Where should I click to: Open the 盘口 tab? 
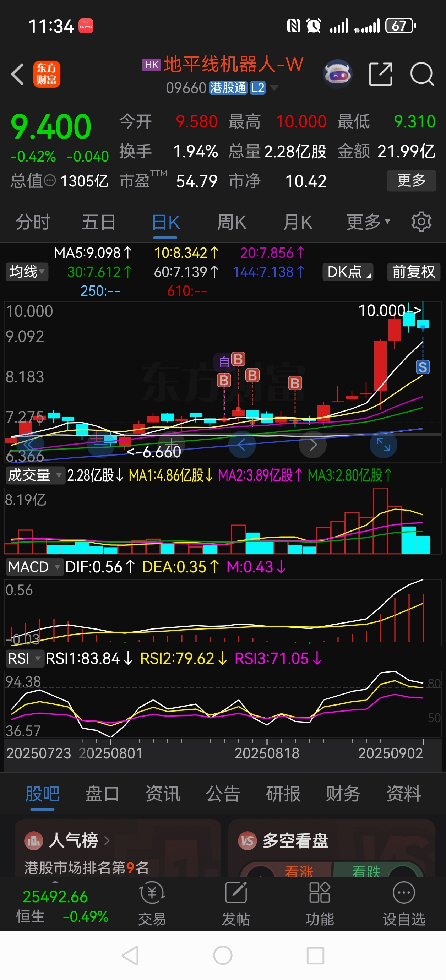click(x=102, y=794)
